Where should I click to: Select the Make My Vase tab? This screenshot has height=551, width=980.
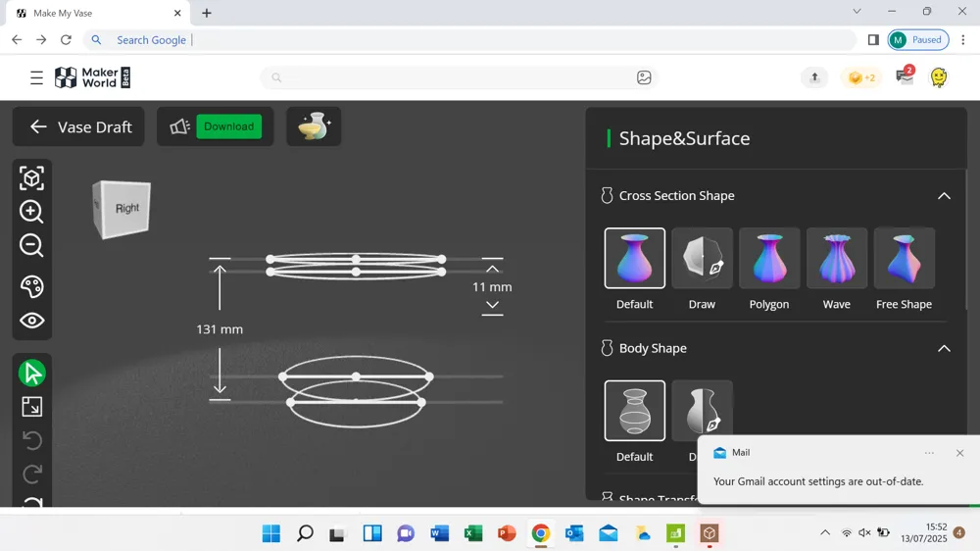click(x=97, y=13)
